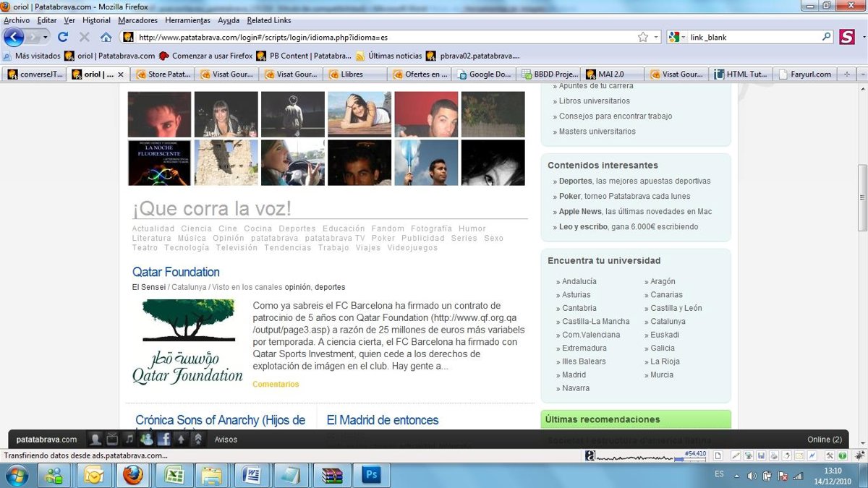This screenshot has width=868, height=488.
Task: Click the Facebook icon in the patatabrava bar
Action: click(x=163, y=439)
